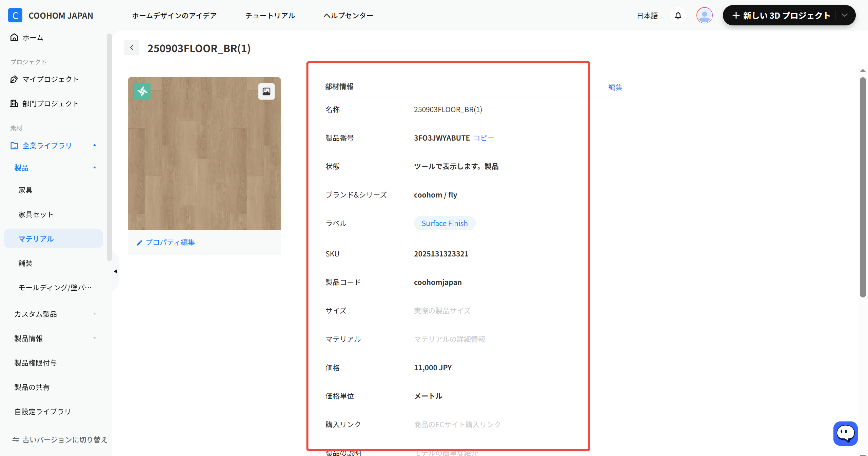Viewport: 868px width, 456px height.
Task: Collapse the sidebar with the arrow handle
Action: [x=116, y=271]
